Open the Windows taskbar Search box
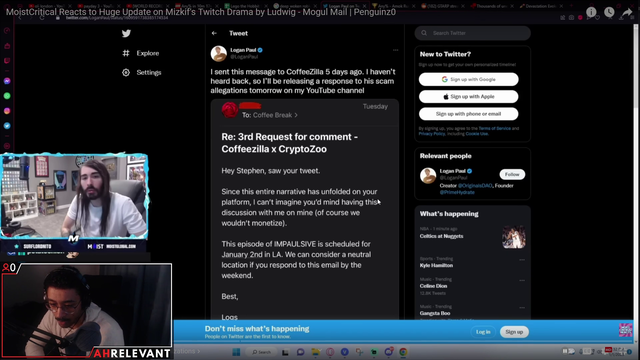The image size is (640, 360). tap(261, 352)
